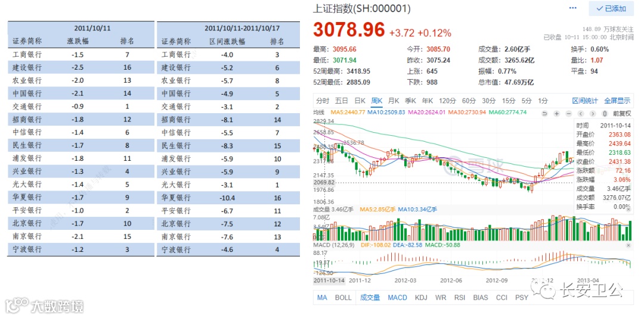Zoom in chart with the plus icon
Screen dimensions: 644x318
click(x=556, y=114)
